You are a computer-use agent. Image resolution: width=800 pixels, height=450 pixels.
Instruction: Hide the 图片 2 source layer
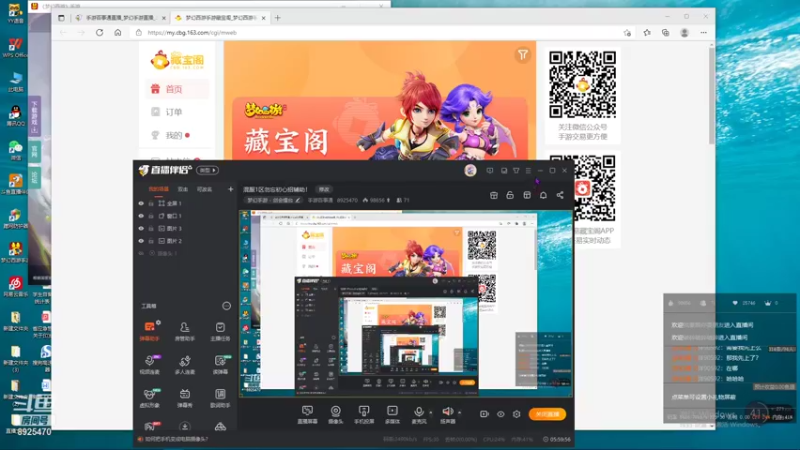[141, 241]
